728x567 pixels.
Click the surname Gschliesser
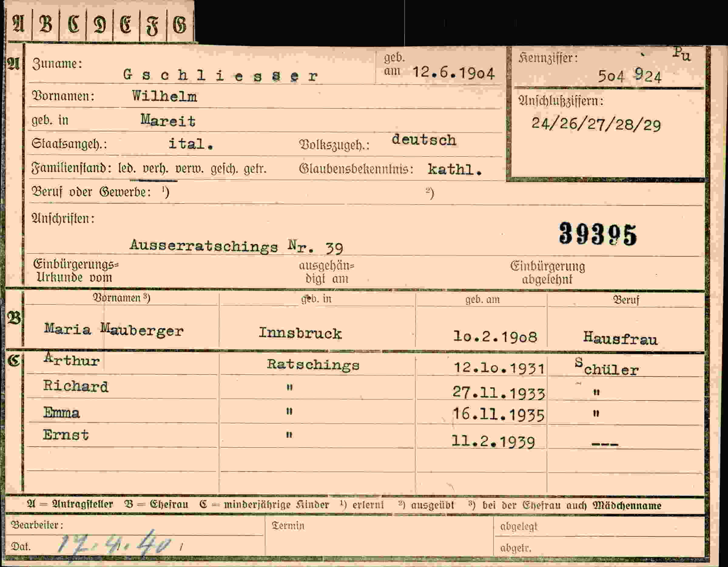pos(220,75)
